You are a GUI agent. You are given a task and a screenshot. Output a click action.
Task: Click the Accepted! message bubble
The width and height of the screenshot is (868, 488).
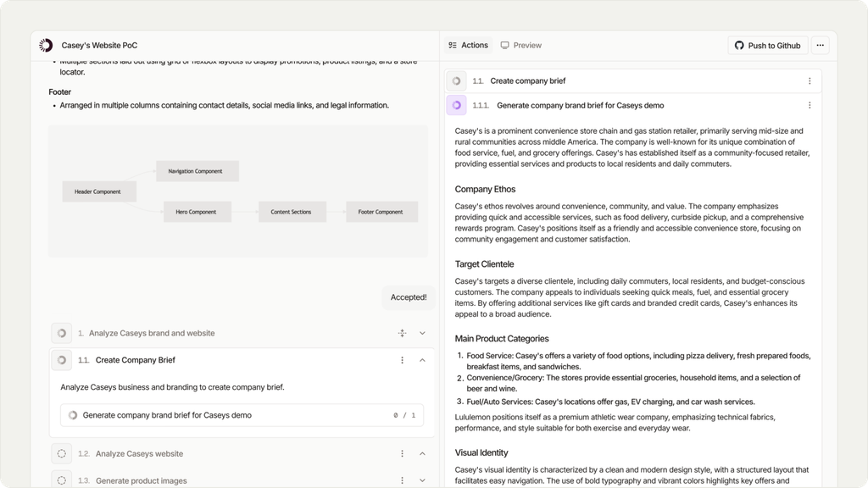pyautogui.click(x=409, y=297)
